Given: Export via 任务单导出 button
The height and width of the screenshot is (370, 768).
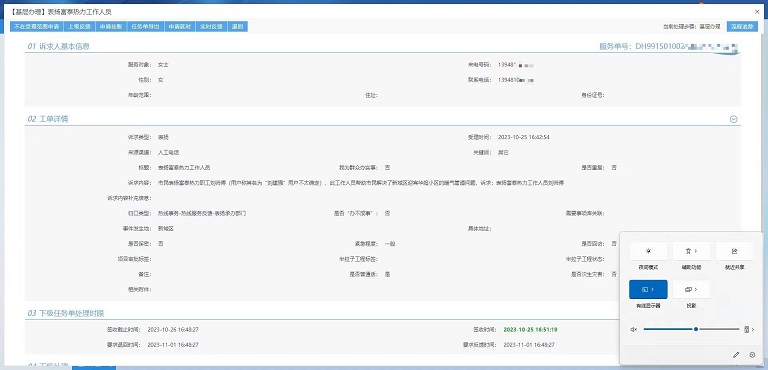Looking at the screenshot, I should coord(145,26).
